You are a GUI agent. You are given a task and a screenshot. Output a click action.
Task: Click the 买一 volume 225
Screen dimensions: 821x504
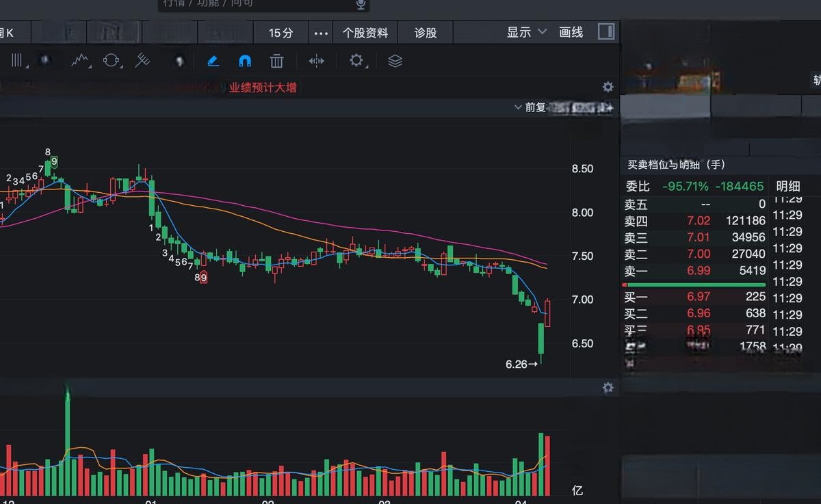tap(755, 297)
